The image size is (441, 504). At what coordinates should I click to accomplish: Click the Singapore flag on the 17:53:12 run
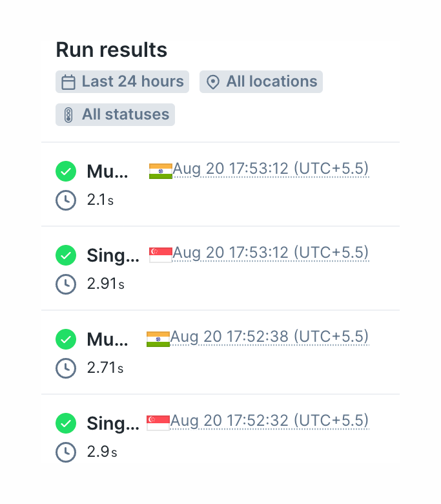[160, 255]
